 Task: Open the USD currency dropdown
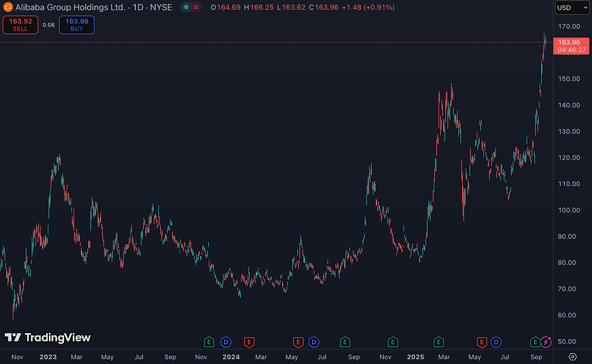[x=572, y=7]
